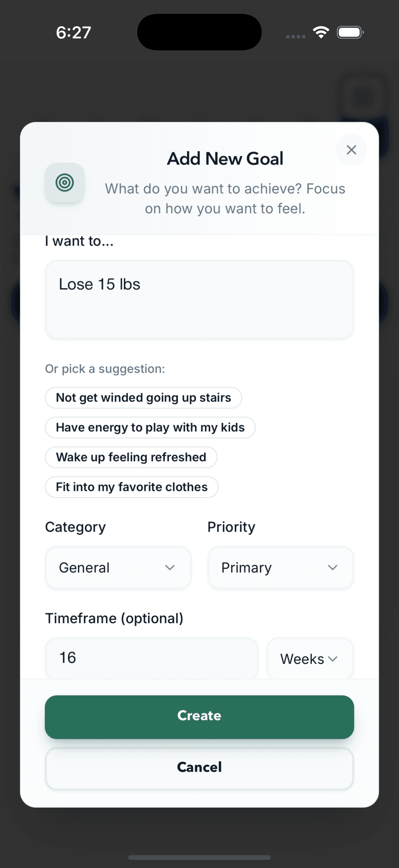
Task: Tap the Wi-Fi status icon
Action: [321, 33]
